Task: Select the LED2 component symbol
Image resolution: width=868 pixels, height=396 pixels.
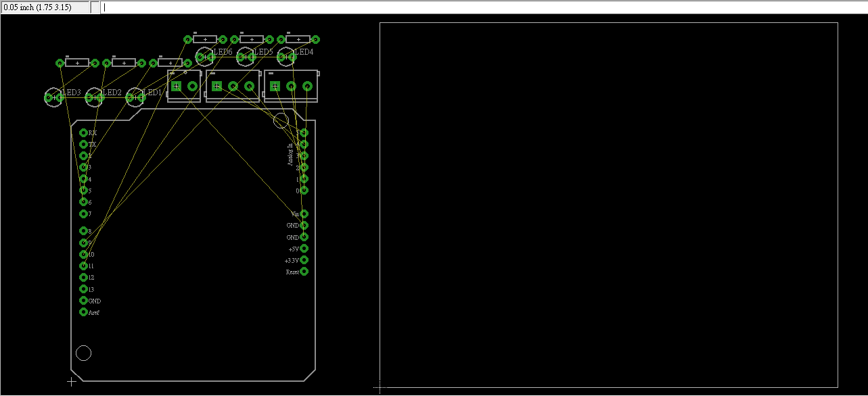Action: click(95, 97)
